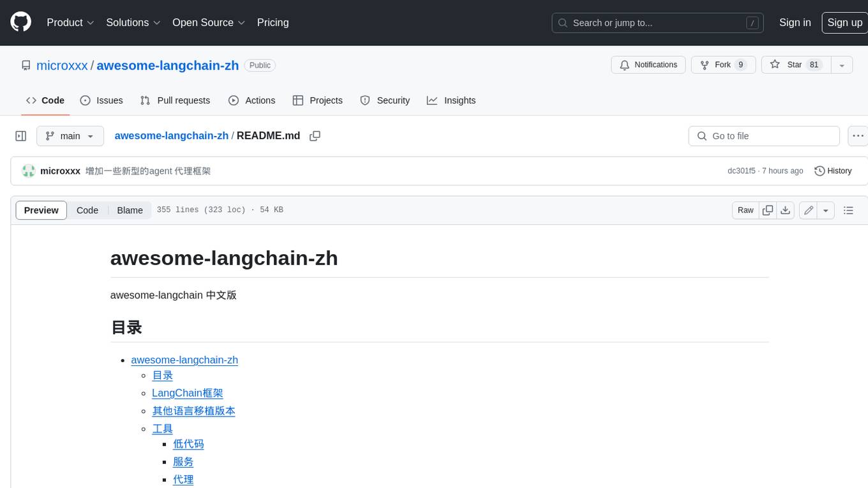Jump to the 低代码 section link
The height and width of the screenshot is (488, 868).
coord(188,444)
